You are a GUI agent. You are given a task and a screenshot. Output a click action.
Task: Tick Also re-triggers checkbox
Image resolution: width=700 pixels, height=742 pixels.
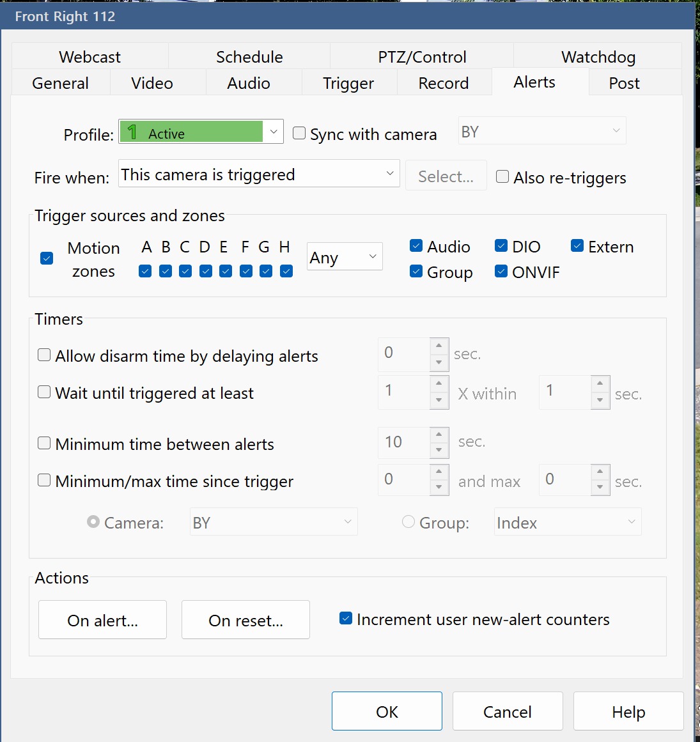[x=502, y=177]
